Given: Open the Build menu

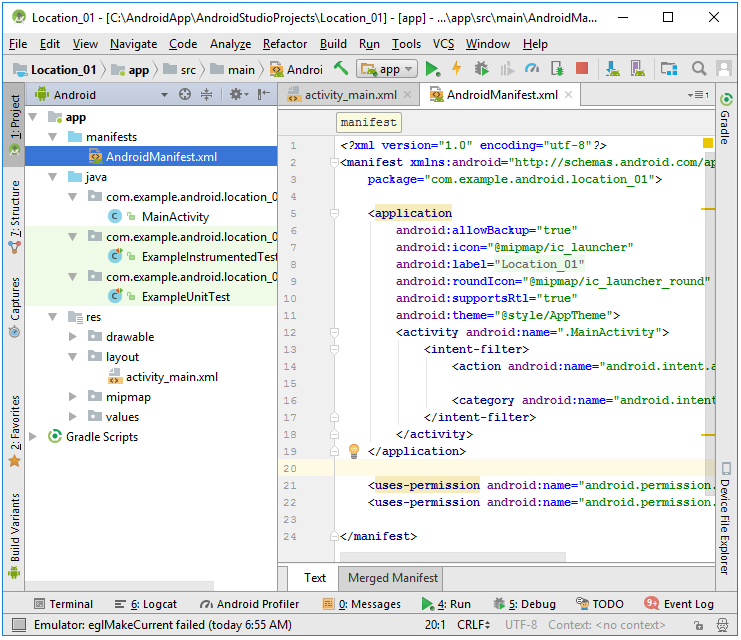Looking at the screenshot, I should (x=333, y=44).
